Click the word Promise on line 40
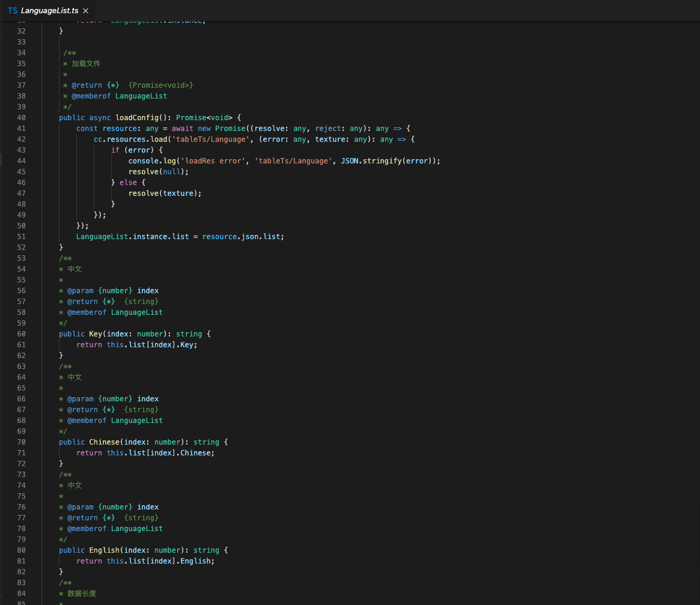 (191, 117)
